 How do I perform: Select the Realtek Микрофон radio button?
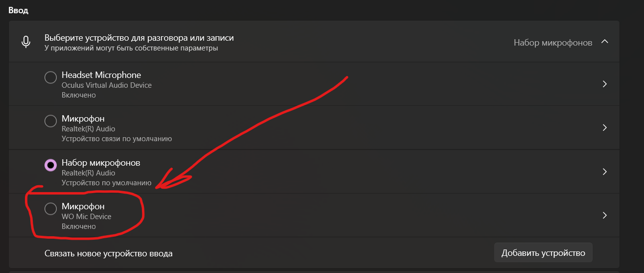coord(50,121)
